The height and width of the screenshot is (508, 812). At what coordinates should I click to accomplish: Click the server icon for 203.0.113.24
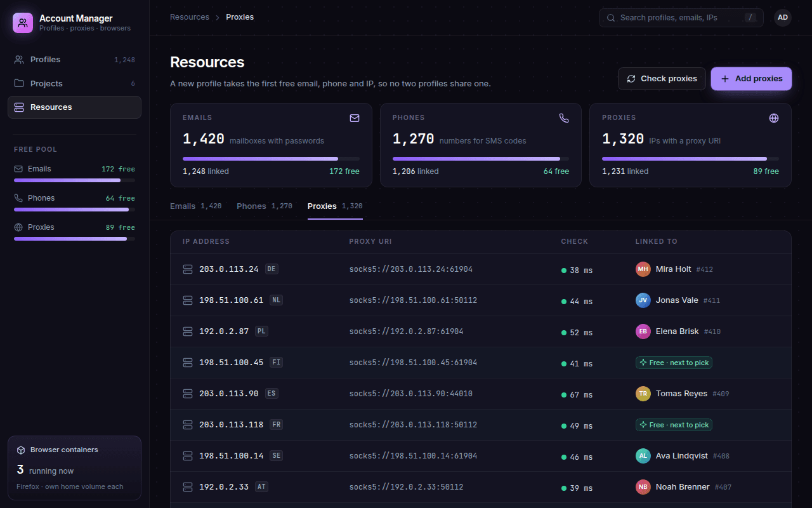[188, 269]
